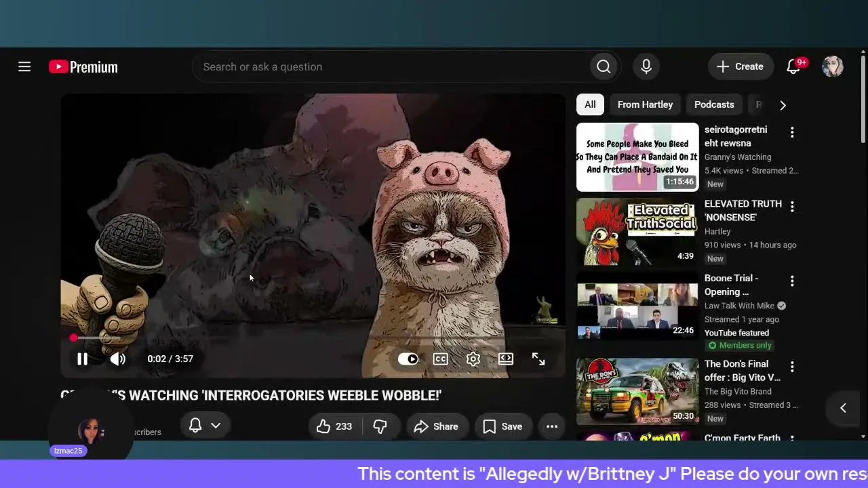Viewport: 868px width, 488px height.
Task: Go to YouTube Premium home logo
Action: 83,66
